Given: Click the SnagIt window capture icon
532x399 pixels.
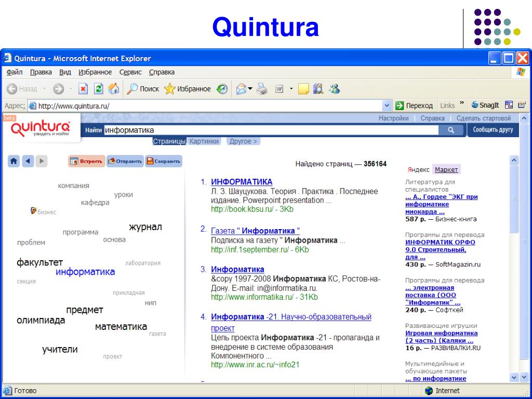Looking at the screenshot, I should click(509, 105).
